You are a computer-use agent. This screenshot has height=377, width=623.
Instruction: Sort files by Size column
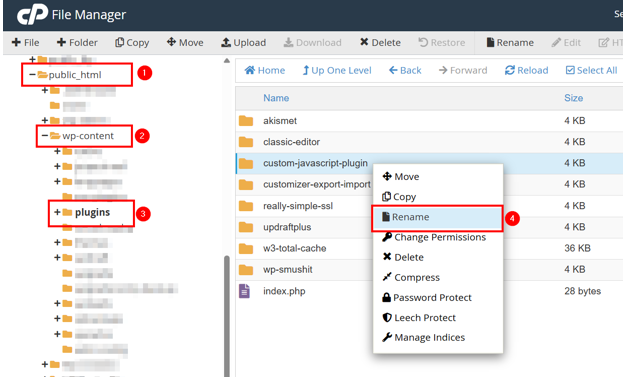[574, 98]
